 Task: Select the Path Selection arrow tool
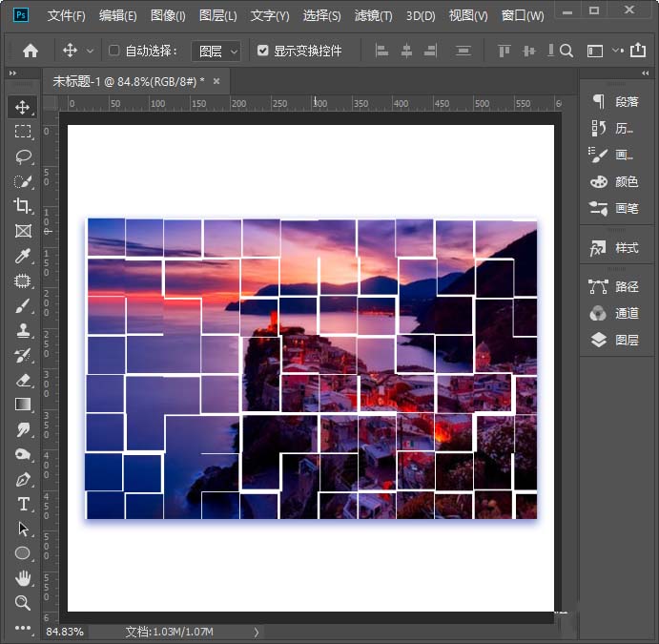tap(23, 529)
